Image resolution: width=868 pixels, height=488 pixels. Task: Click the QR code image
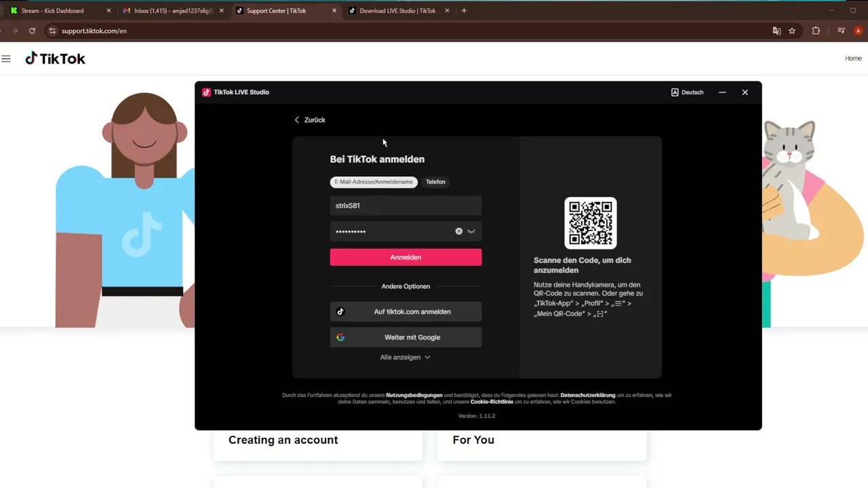pyautogui.click(x=591, y=223)
